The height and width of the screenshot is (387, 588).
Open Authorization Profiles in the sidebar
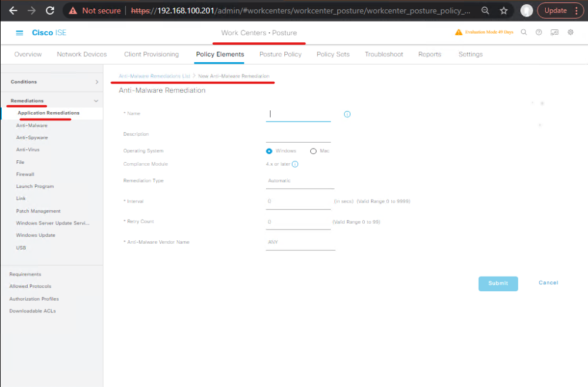click(34, 299)
